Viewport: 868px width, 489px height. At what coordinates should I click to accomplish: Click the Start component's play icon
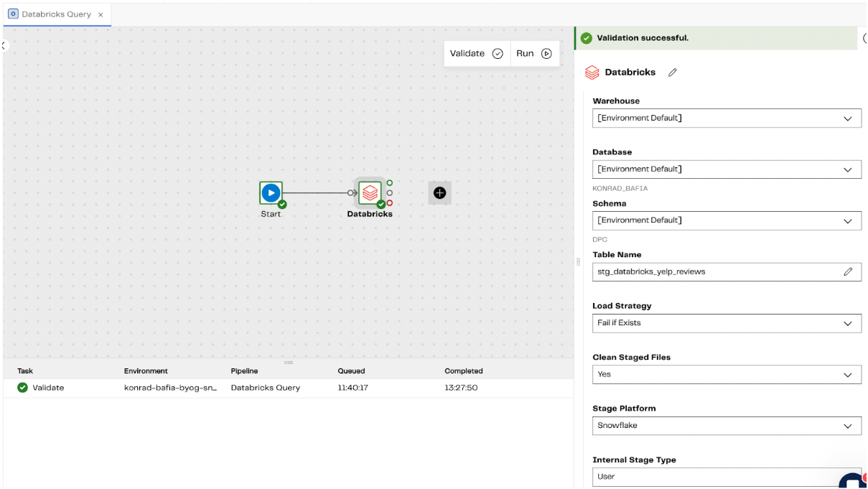coord(271,192)
